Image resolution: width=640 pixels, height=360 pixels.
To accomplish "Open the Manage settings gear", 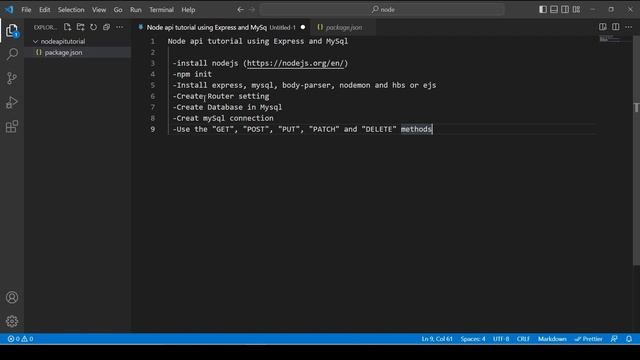I will point(12,321).
